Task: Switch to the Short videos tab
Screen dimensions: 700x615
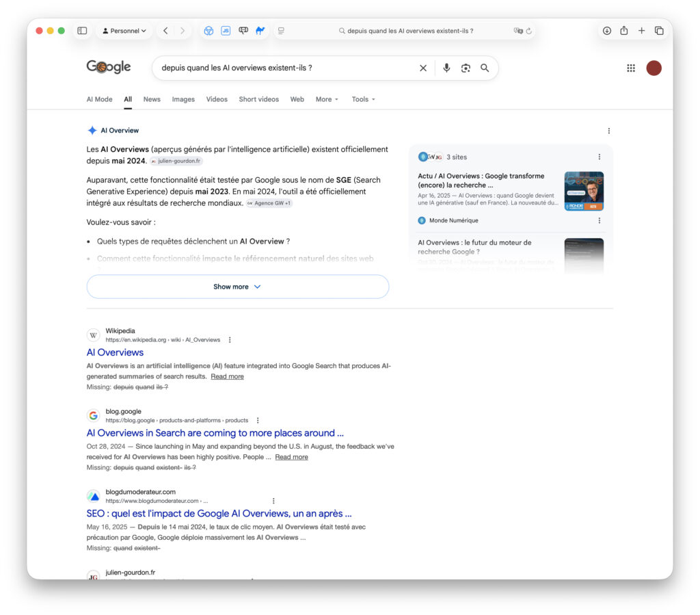Action: point(259,99)
